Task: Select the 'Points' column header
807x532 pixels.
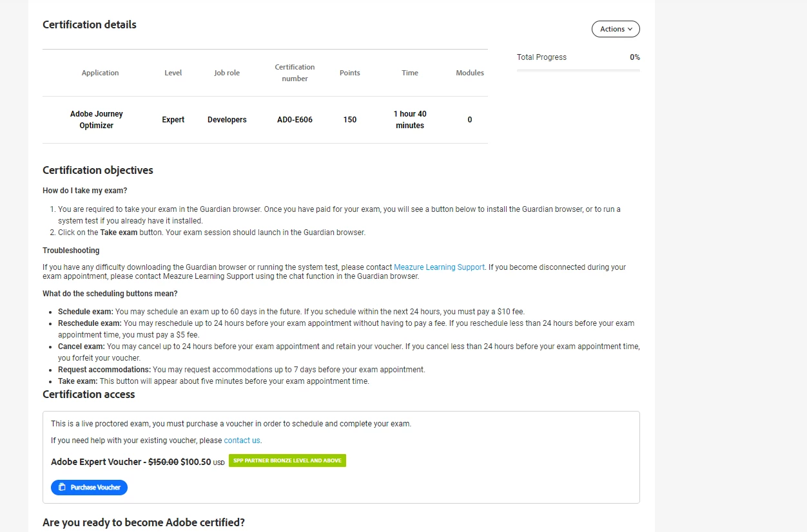Action: pos(350,73)
